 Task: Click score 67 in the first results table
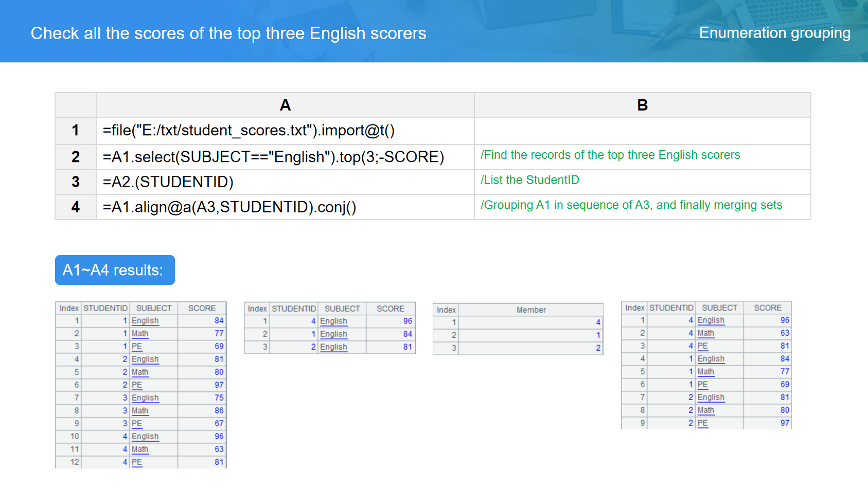point(219,424)
